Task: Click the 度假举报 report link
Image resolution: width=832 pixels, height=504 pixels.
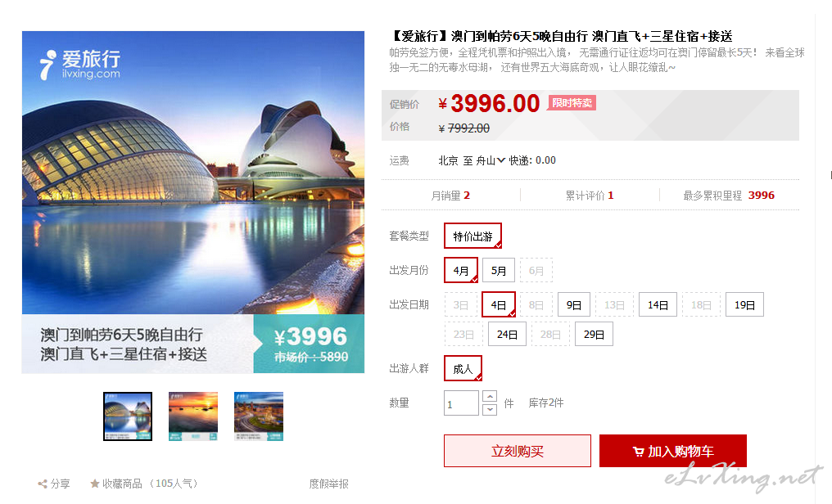Action: pos(329,484)
